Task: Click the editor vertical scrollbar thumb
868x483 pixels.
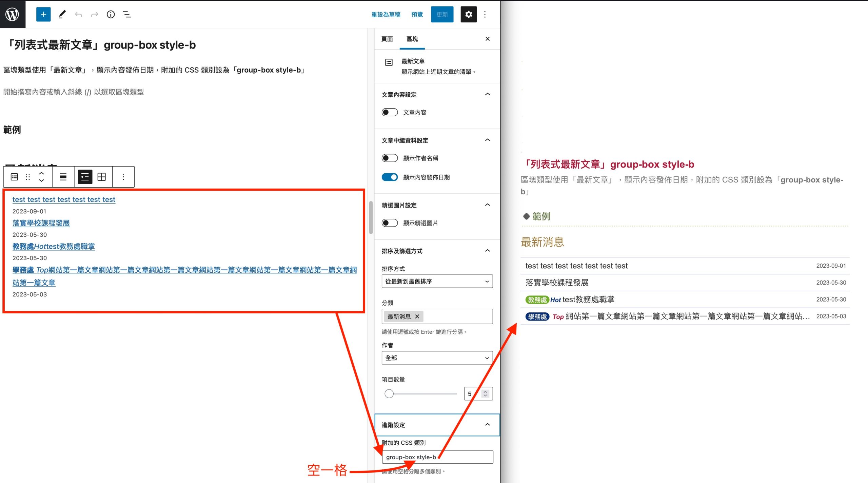Action: click(x=371, y=217)
